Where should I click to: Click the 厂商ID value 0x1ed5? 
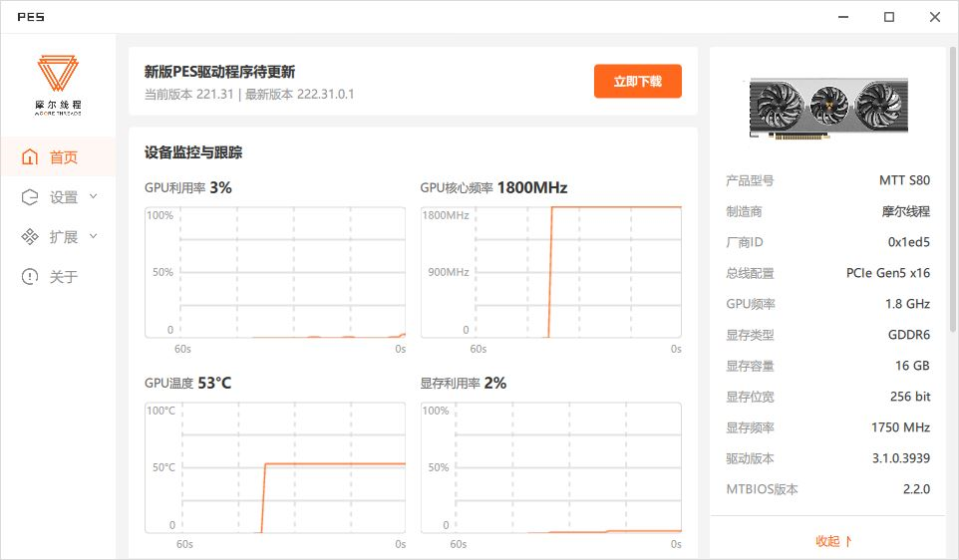point(909,242)
